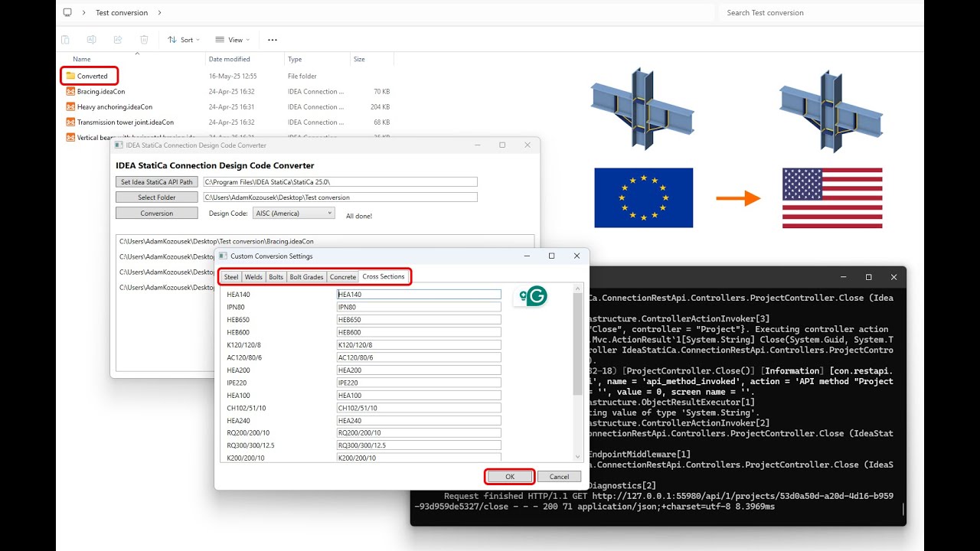Viewport: 980px width, 551px height.
Task: Click the Custom Conversion Settings title icon
Action: (x=223, y=256)
